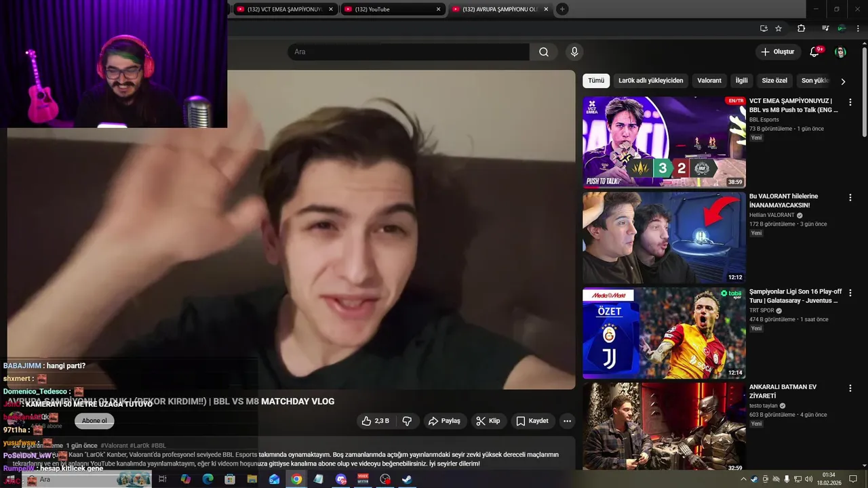
Task: Open File Explorer from the taskbar
Action: pos(252,479)
